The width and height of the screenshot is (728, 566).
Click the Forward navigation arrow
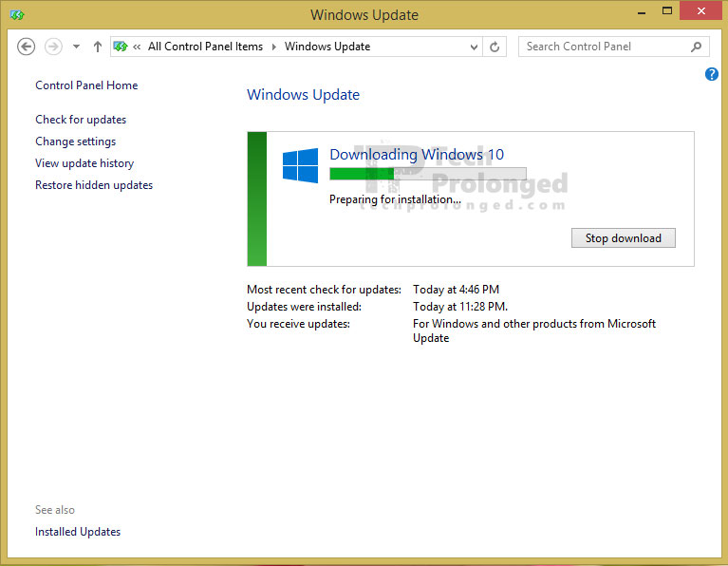53,47
